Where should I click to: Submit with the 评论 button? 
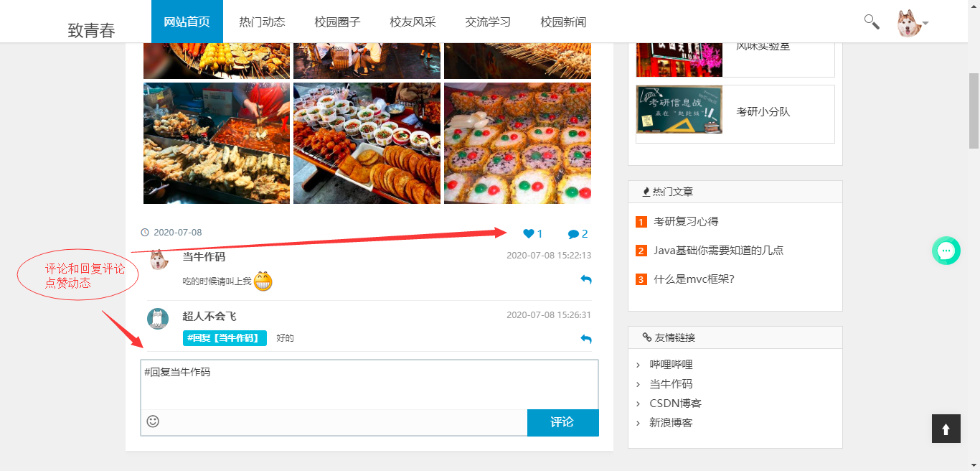pos(562,422)
